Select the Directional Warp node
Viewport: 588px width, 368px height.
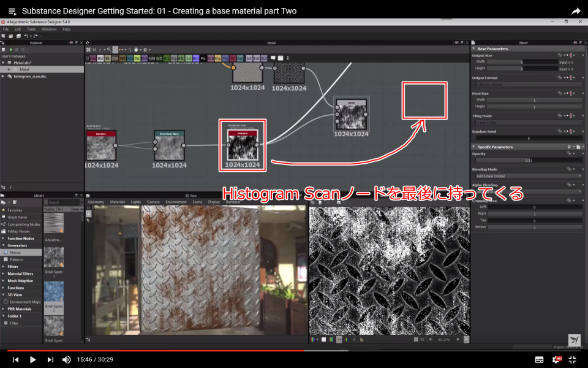coord(169,146)
